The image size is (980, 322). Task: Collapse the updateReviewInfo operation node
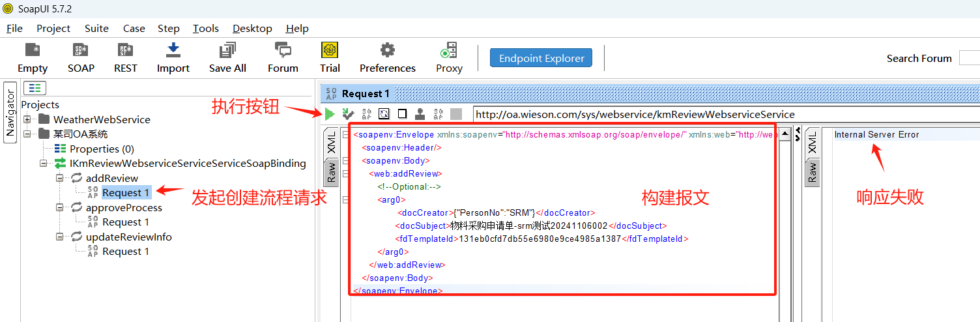[59, 237]
